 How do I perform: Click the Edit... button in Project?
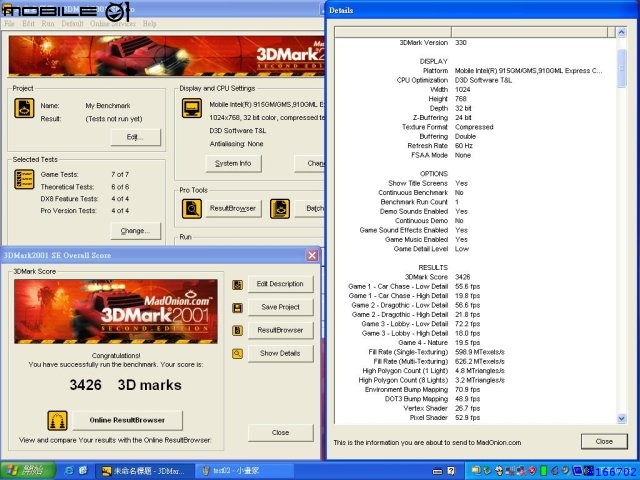(136, 137)
